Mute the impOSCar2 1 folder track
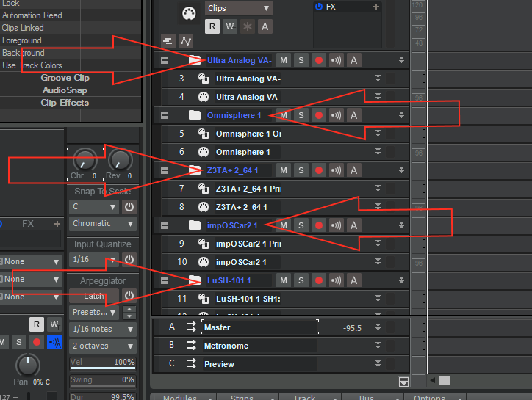The width and height of the screenshot is (532, 400). [284, 225]
